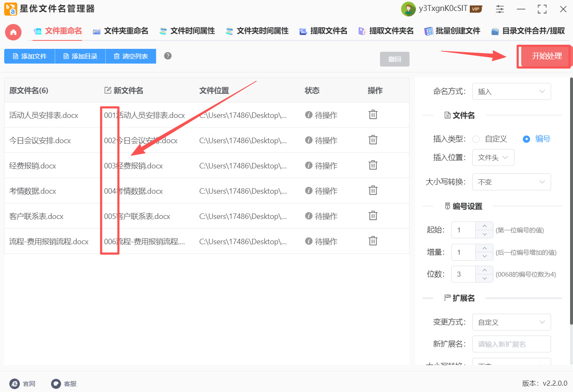Click the username y3TxgnK0cSIT

pos(443,8)
